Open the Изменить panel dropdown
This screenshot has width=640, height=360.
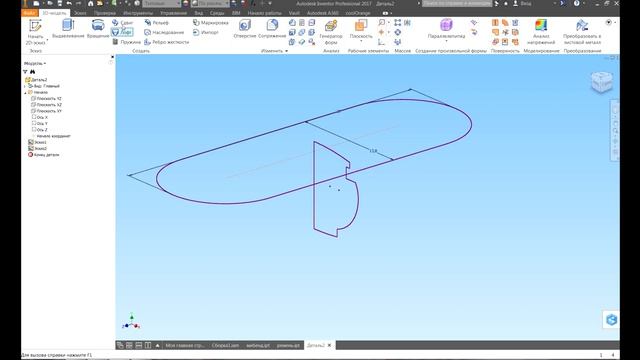[274, 51]
